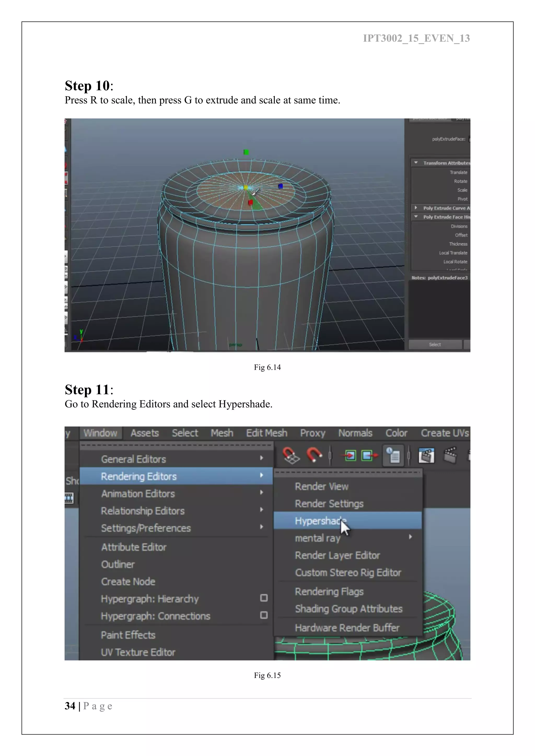
Task: Click the Pivot attribute label
Action: [x=463, y=199]
